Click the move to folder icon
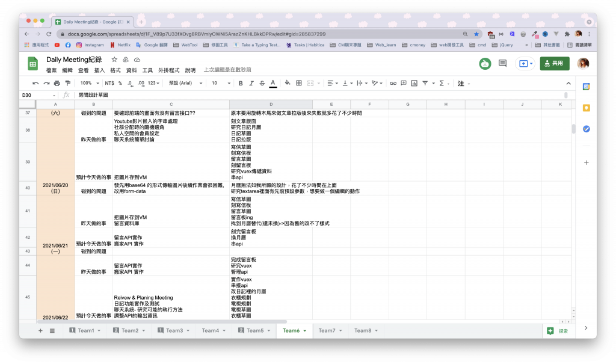Viewport: 616px width, 364px height. coord(126,60)
